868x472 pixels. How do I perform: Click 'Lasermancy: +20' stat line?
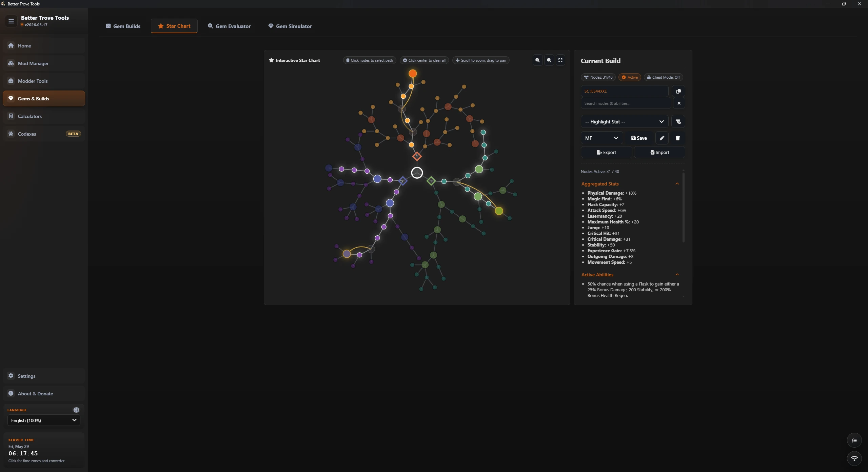tap(605, 216)
